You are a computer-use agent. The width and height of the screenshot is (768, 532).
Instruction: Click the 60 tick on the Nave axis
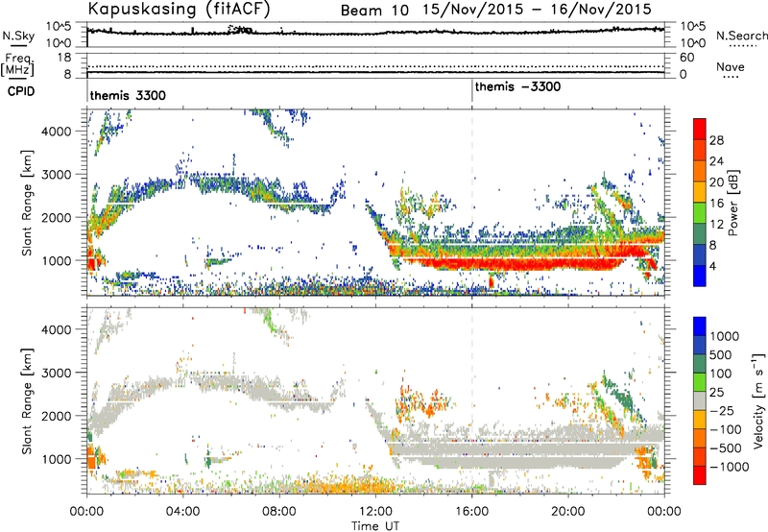coord(686,58)
